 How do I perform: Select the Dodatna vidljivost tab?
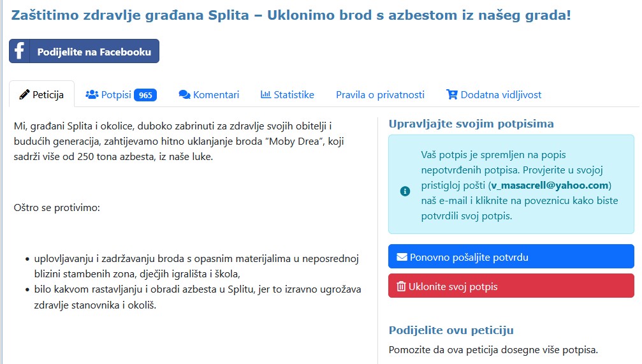pyautogui.click(x=494, y=94)
